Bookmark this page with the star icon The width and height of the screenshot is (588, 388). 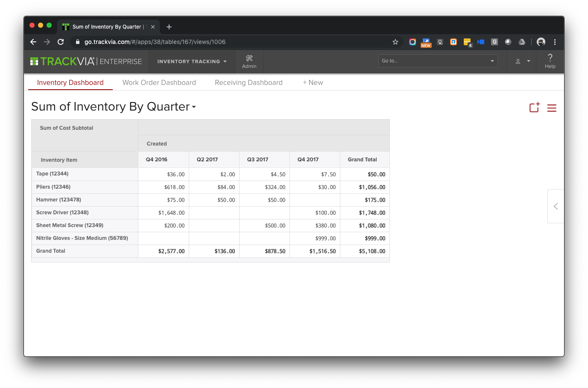395,42
